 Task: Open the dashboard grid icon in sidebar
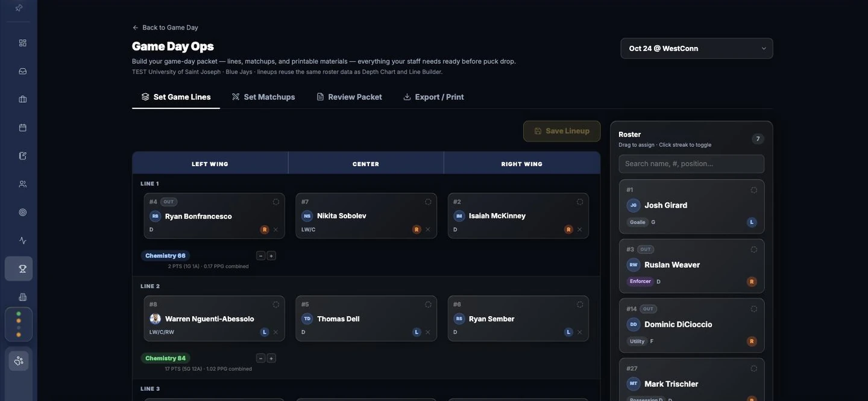pos(23,43)
